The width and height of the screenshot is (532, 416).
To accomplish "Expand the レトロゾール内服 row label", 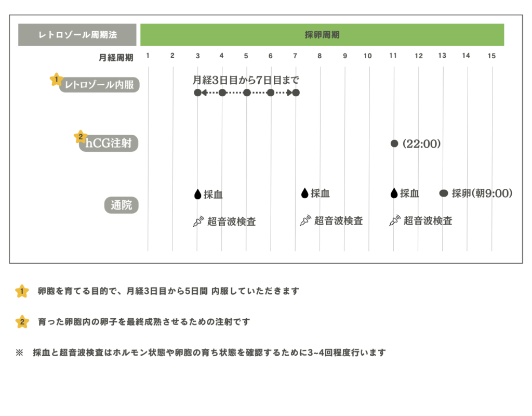I will (x=102, y=85).
